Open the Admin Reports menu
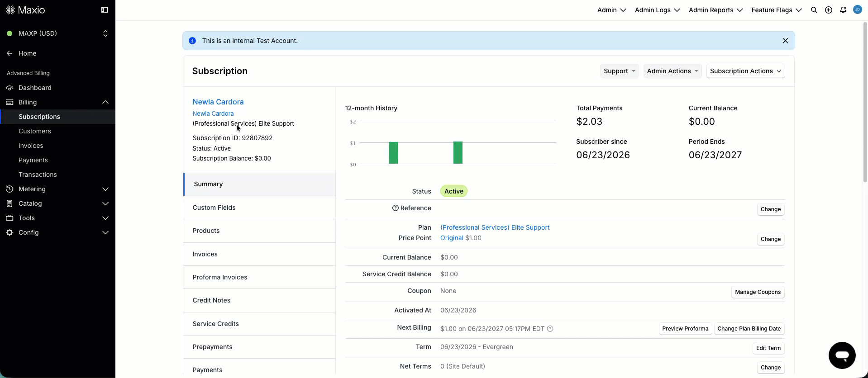This screenshot has height=378, width=868. click(715, 10)
